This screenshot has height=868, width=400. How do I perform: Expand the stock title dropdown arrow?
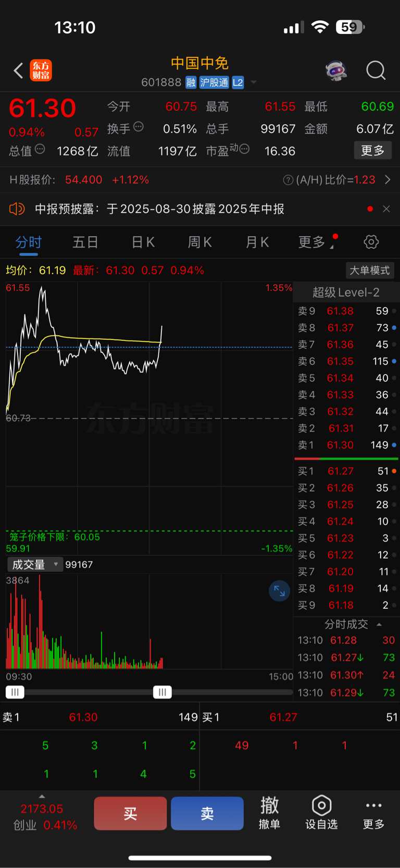(254, 82)
